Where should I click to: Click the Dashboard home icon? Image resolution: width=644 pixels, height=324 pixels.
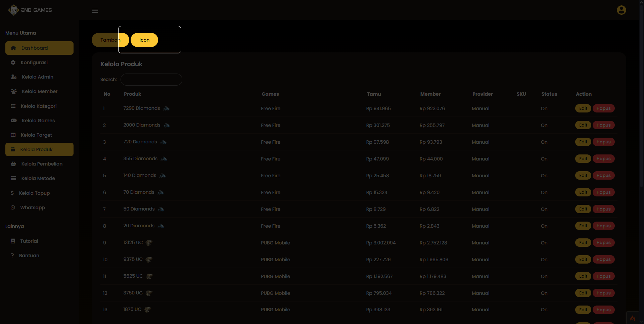pos(13,48)
